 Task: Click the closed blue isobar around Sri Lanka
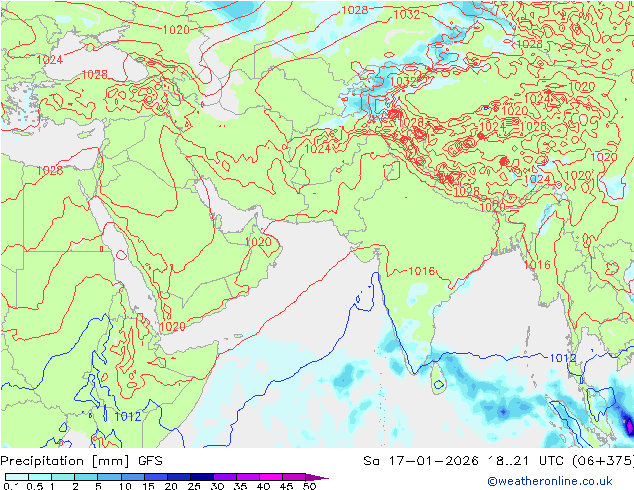[x=439, y=384]
